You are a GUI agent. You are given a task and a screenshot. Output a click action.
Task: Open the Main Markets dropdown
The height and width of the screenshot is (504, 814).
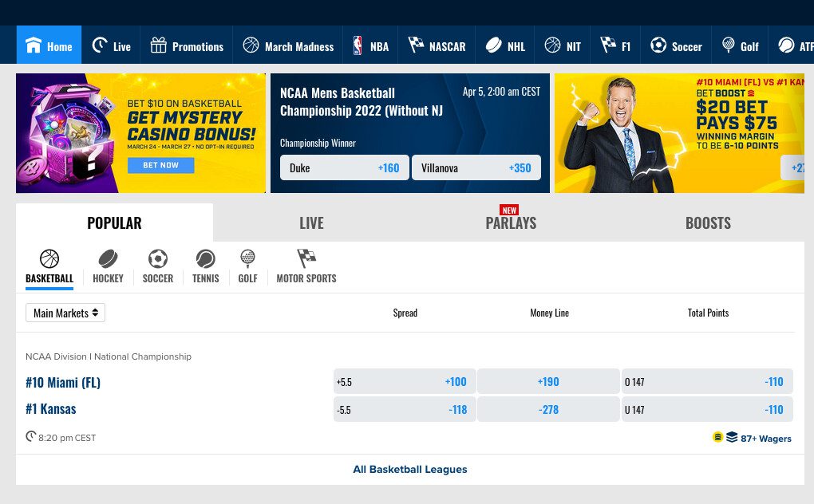coord(65,313)
